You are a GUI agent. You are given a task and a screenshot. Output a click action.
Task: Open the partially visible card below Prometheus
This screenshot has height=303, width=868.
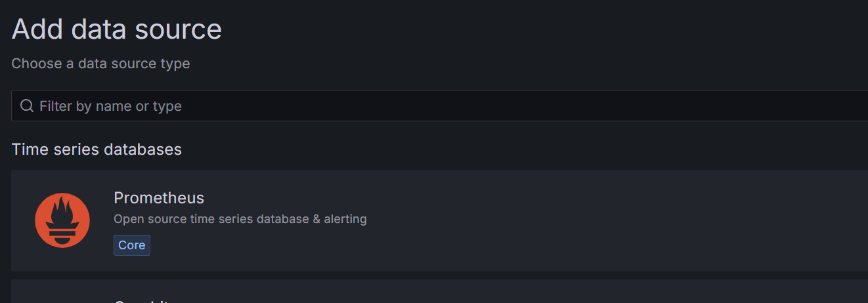[x=433, y=293]
